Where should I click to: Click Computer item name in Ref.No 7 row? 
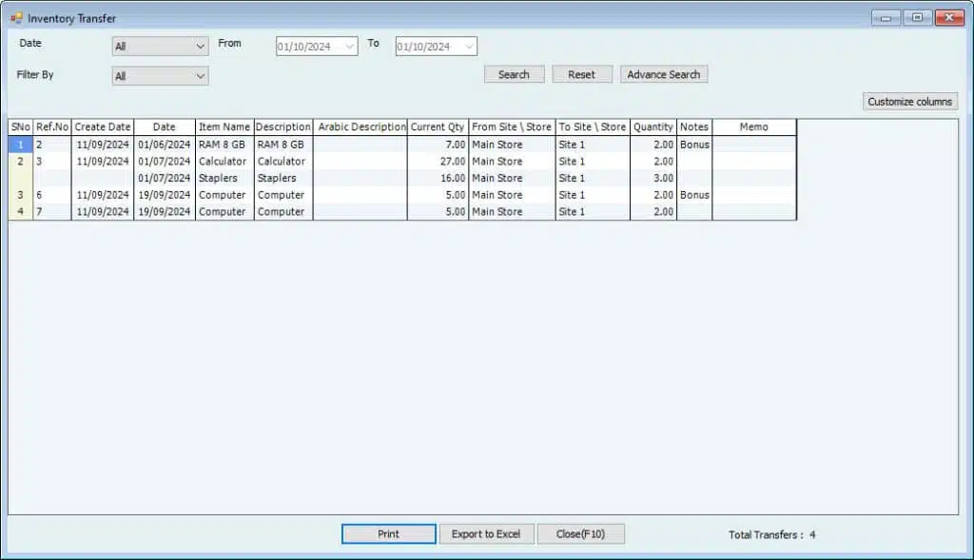click(x=224, y=212)
